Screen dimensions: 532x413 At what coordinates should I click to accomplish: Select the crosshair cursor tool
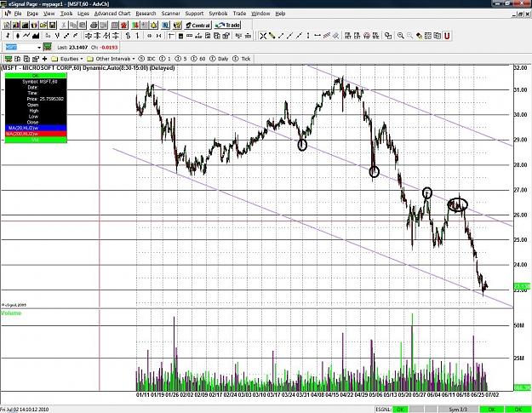(x=263, y=36)
